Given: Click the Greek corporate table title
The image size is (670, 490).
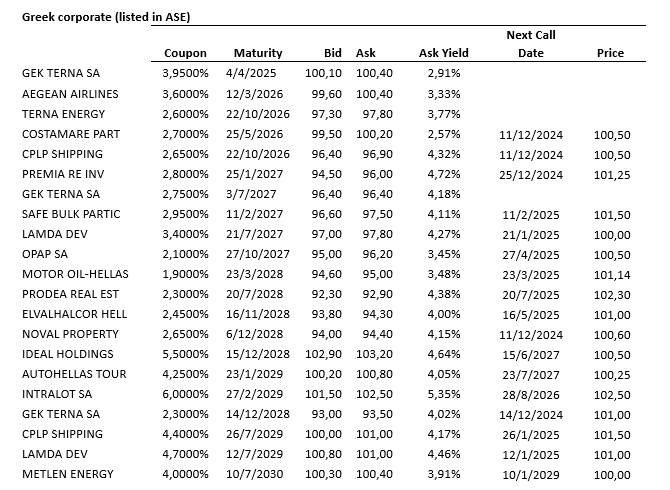Looking at the screenshot, I should tap(106, 18).
